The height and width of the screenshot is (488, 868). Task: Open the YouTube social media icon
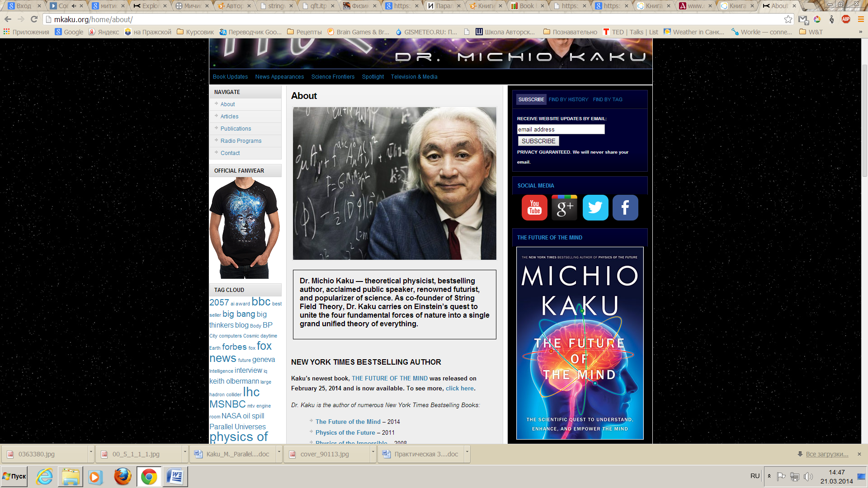click(534, 207)
